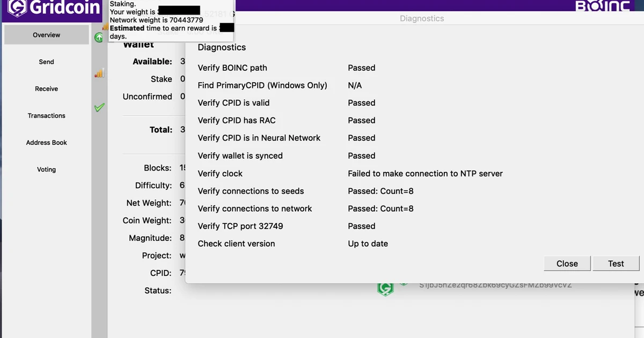Click the orange connection-bars status icon
The width and height of the screenshot is (644, 338).
click(99, 74)
